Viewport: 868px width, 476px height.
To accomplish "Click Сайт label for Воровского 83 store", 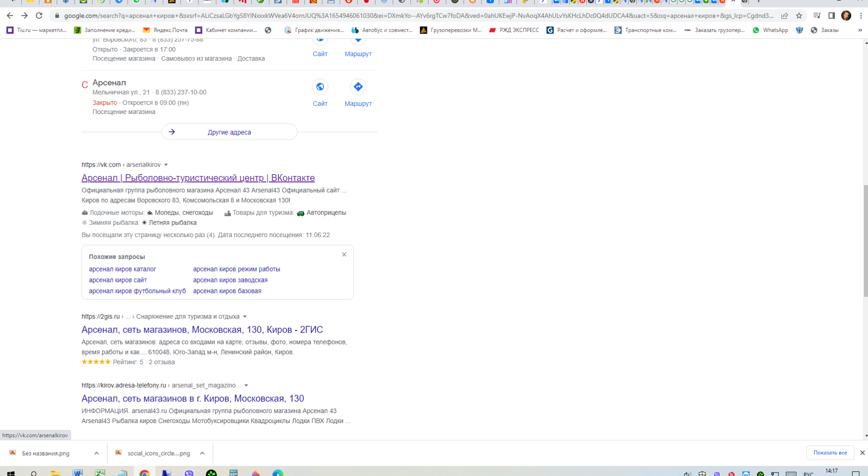I will 320,54.
